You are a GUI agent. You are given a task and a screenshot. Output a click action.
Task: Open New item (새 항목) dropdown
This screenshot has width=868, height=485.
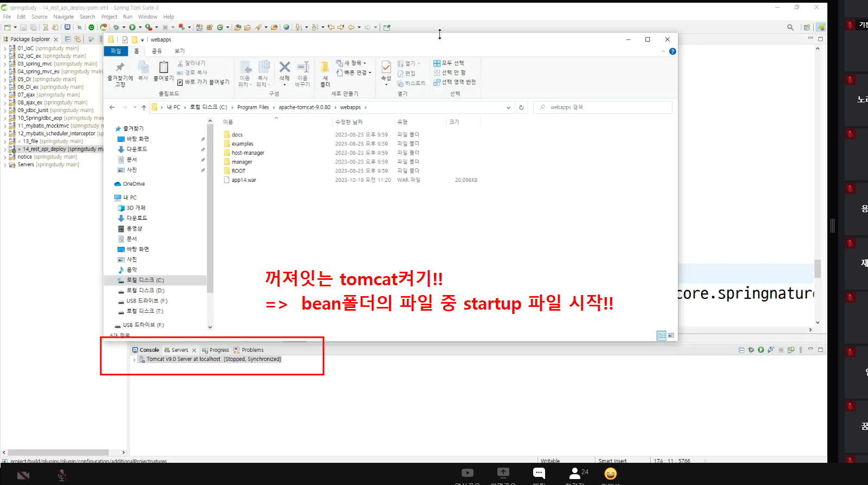click(x=351, y=63)
